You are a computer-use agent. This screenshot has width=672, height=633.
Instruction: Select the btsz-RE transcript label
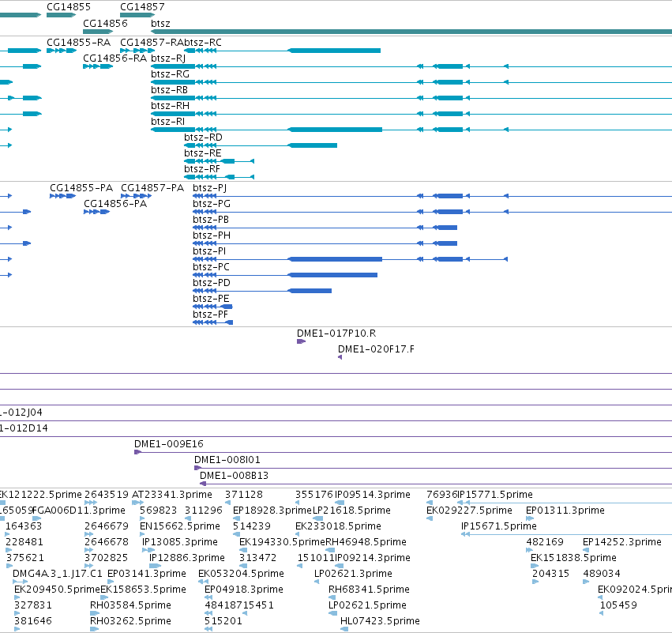(203, 153)
